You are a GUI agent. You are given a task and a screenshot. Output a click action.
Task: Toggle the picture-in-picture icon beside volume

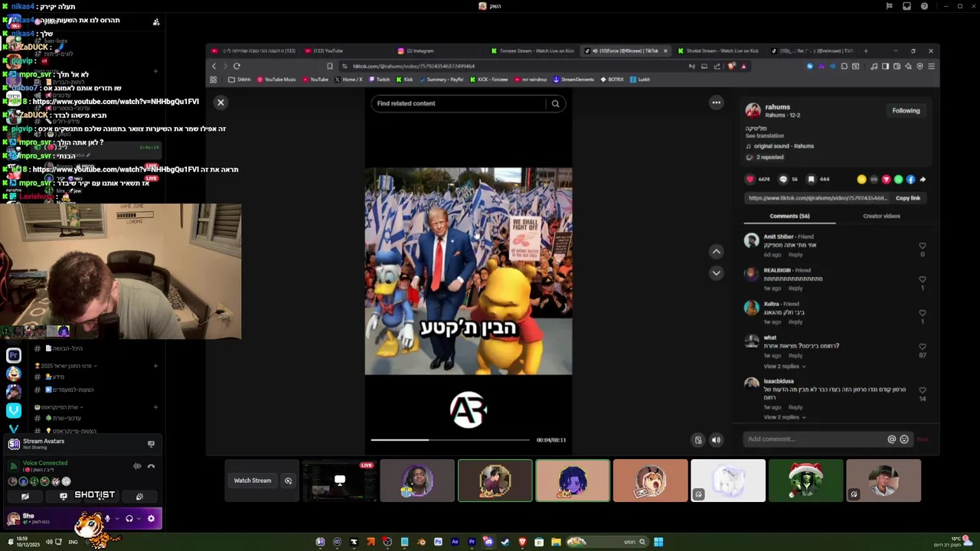698,440
